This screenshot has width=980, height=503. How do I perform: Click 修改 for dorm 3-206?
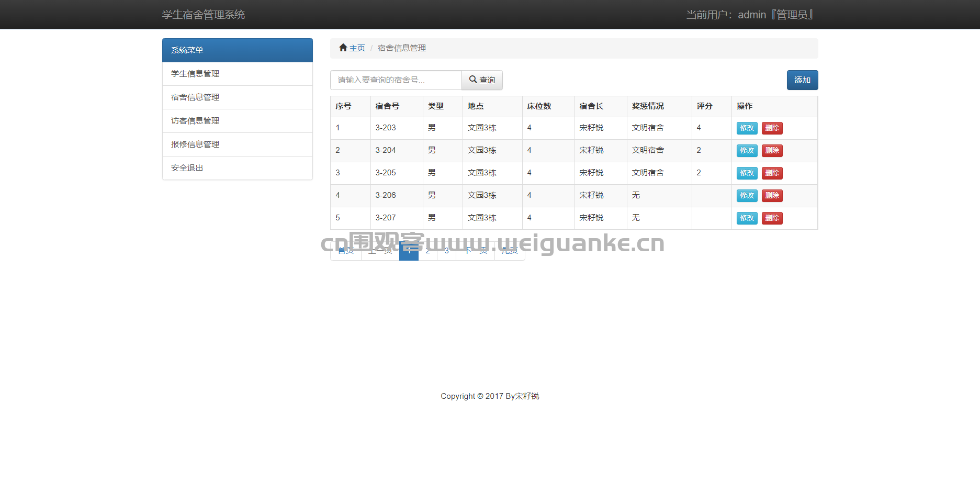[747, 196]
